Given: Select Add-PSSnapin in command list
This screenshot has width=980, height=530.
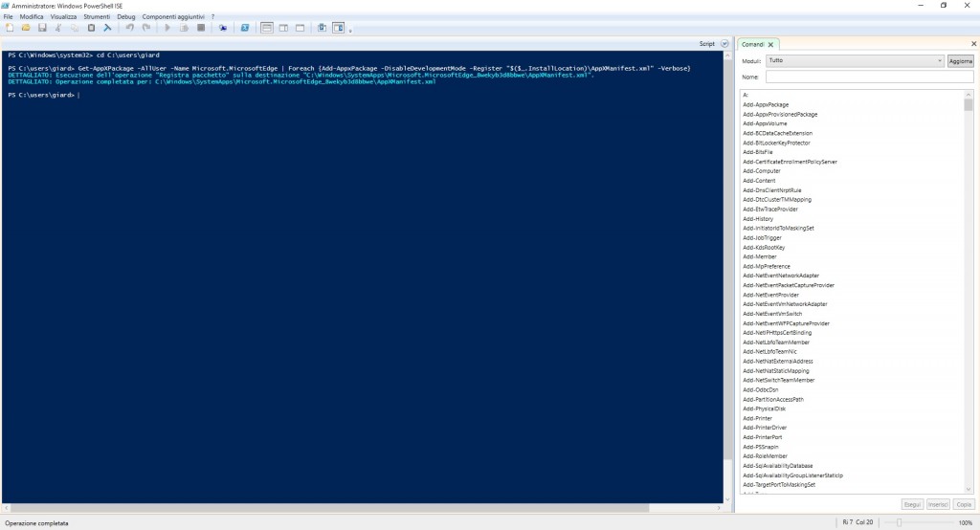Looking at the screenshot, I should (761, 447).
